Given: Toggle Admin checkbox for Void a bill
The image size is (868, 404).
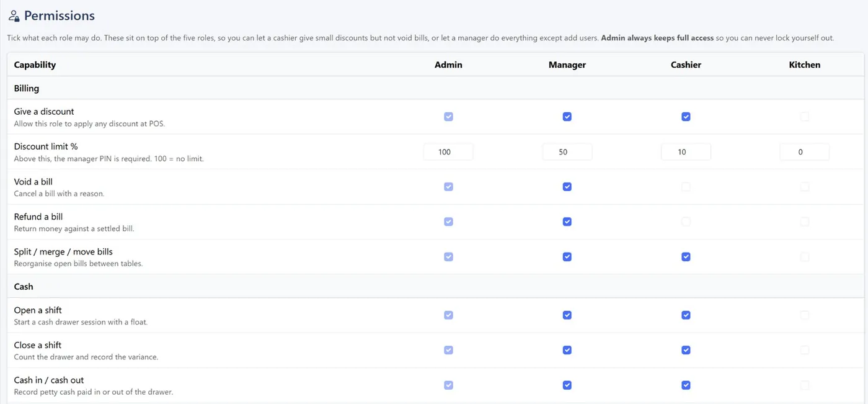Looking at the screenshot, I should (x=448, y=187).
